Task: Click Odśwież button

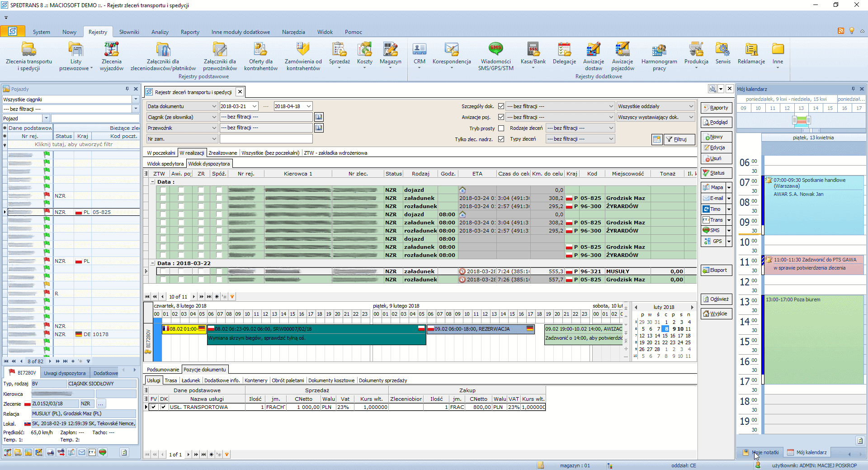Action: tap(716, 299)
